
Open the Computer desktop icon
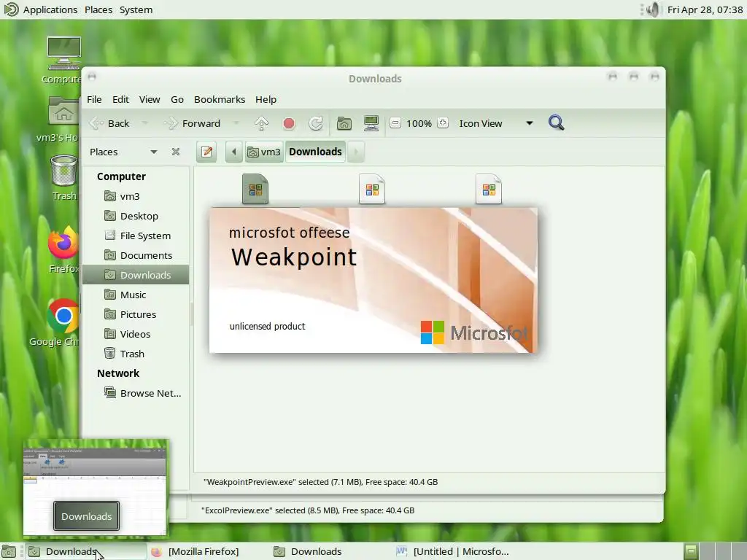[63, 61]
